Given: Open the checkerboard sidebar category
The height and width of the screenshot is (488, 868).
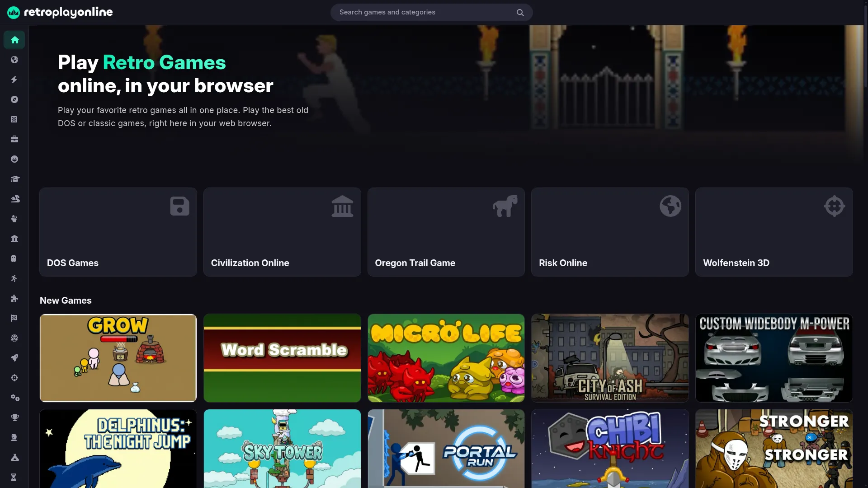Looking at the screenshot, I should point(14,119).
